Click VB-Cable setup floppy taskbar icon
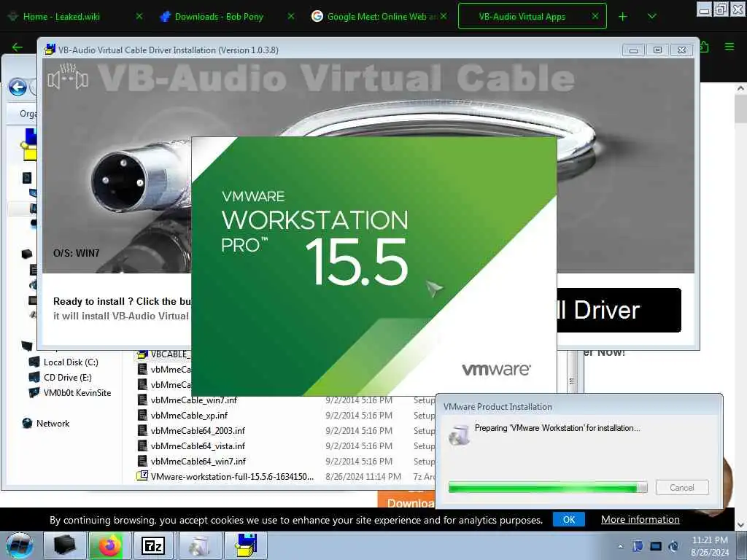 tap(247, 545)
